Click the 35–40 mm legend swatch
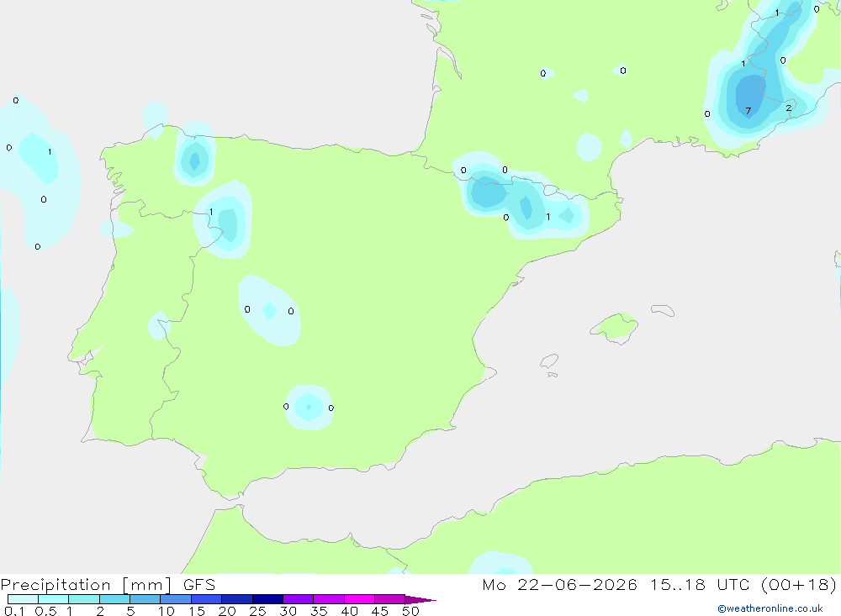This screenshot has height=616, width=841. click(x=329, y=599)
